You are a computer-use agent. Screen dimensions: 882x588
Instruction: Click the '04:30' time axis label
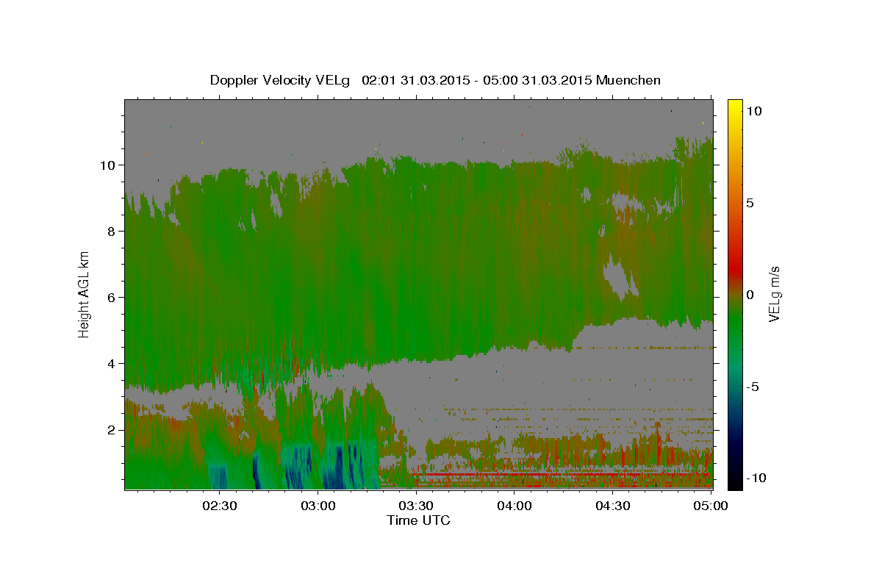pos(613,506)
